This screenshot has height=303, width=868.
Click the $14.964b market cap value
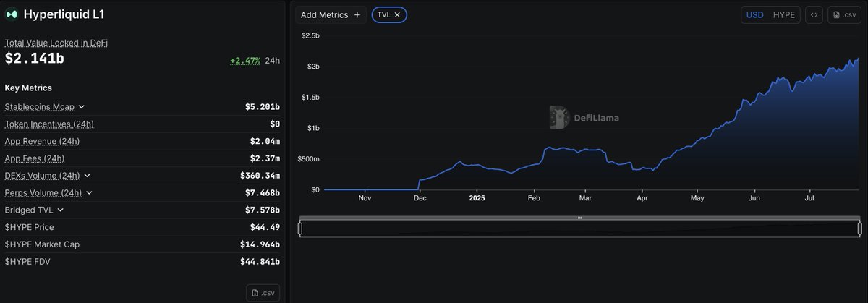click(260, 244)
